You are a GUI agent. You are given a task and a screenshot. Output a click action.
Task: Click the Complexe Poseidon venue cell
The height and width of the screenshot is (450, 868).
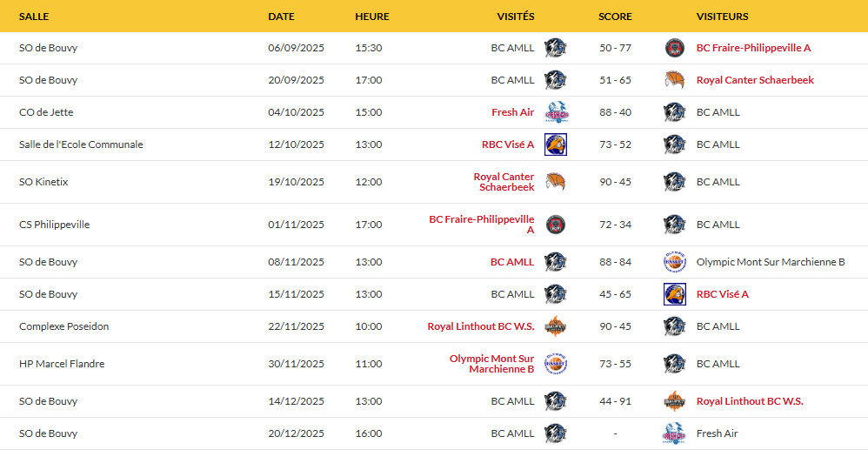[63, 326]
